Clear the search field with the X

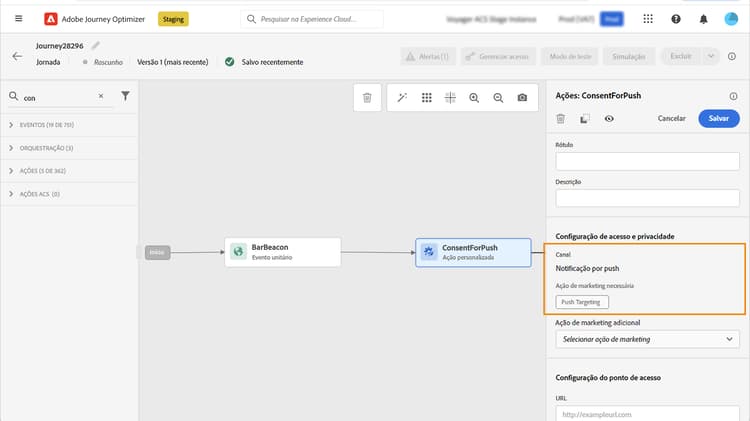pyautogui.click(x=100, y=96)
